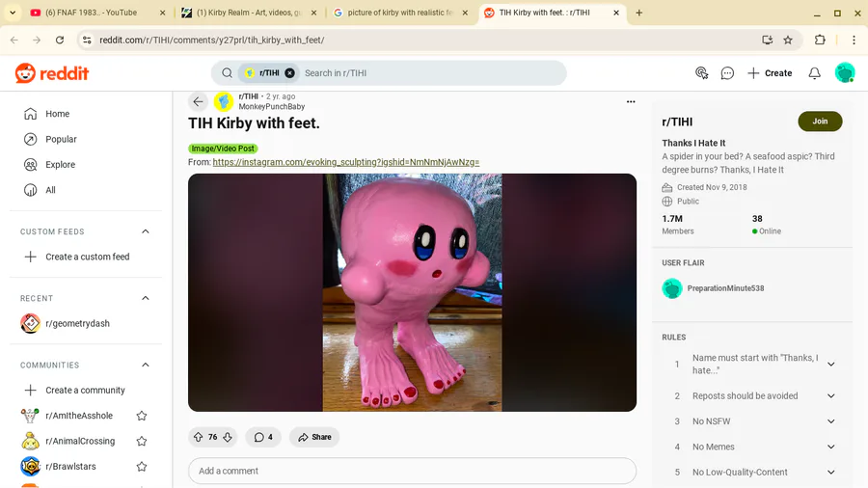Click the post back arrow

coord(198,101)
